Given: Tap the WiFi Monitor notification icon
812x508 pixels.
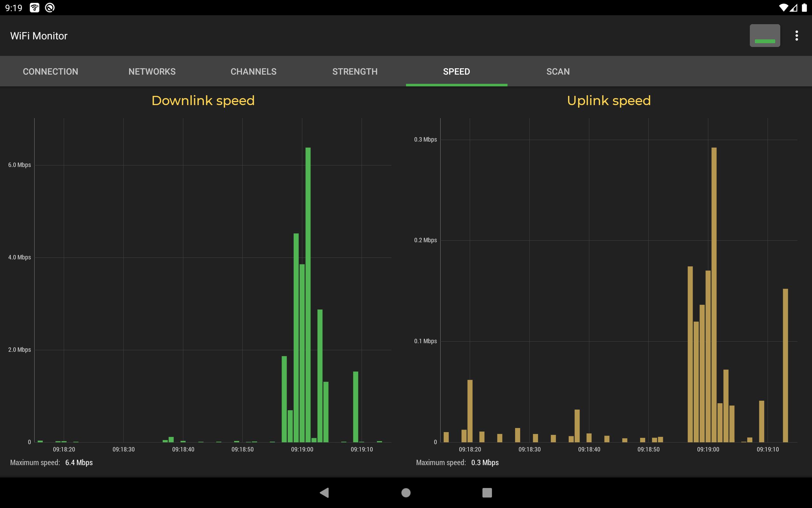Looking at the screenshot, I should pyautogui.click(x=35, y=7).
